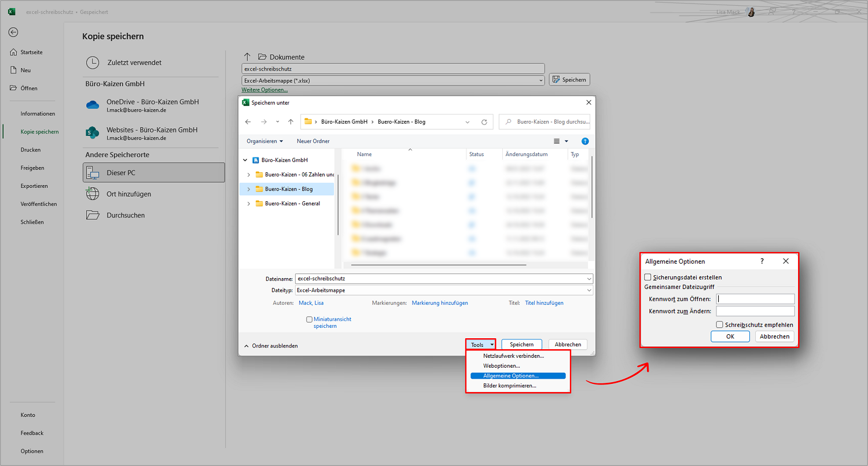
Task: Click the Kennwort zum Ändern field
Action: tap(755, 311)
